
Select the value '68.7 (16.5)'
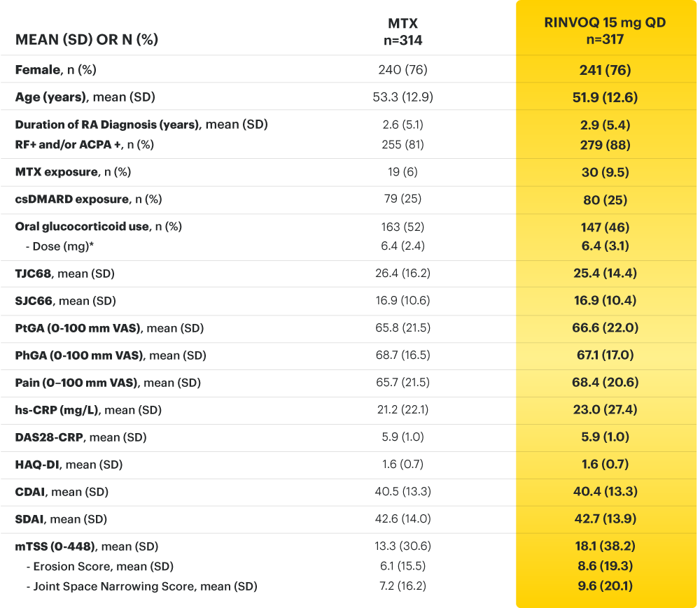[402, 355]
